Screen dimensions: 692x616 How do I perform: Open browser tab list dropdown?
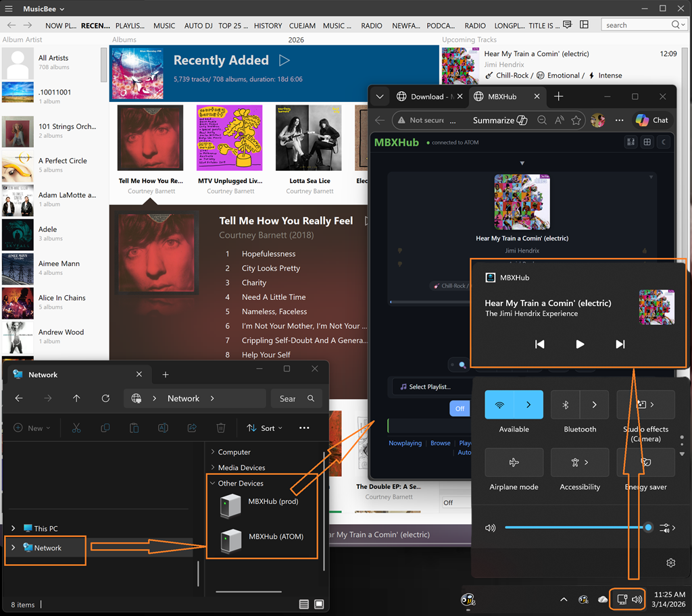coord(380,96)
